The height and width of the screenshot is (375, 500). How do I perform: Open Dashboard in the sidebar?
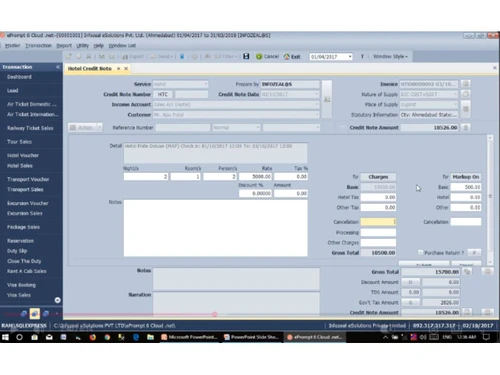tap(19, 77)
